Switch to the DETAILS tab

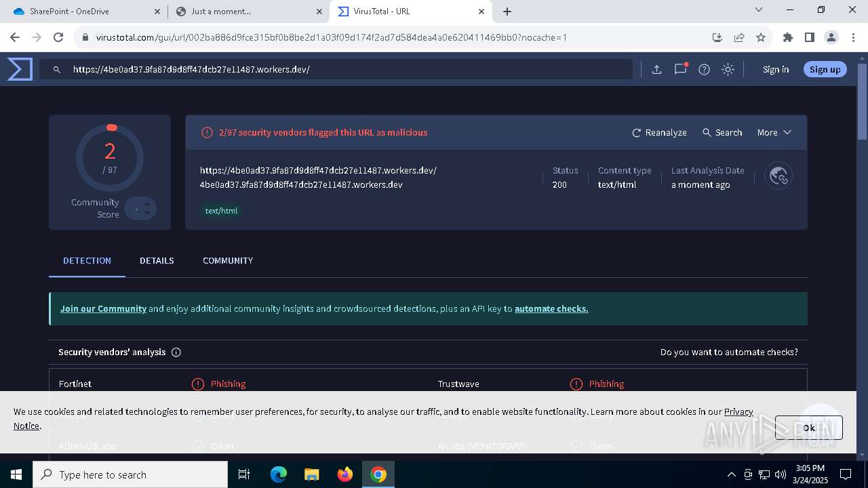[x=157, y=261]
